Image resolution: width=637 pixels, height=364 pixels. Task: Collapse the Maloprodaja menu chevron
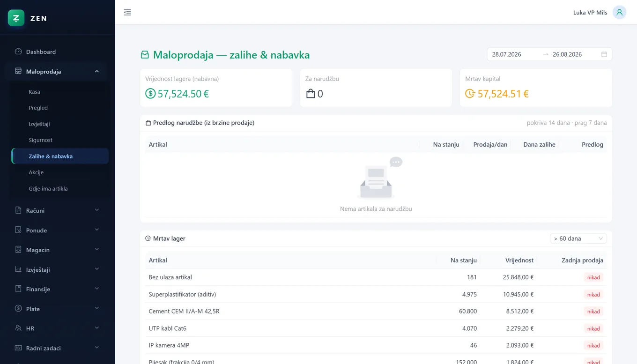click(x=97, y=71)
